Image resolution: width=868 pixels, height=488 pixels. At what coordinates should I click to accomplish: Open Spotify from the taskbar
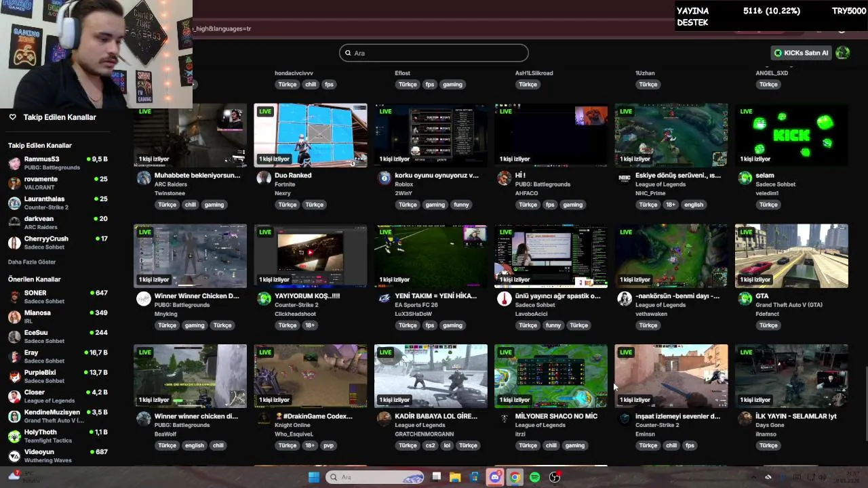coord(534,477)
